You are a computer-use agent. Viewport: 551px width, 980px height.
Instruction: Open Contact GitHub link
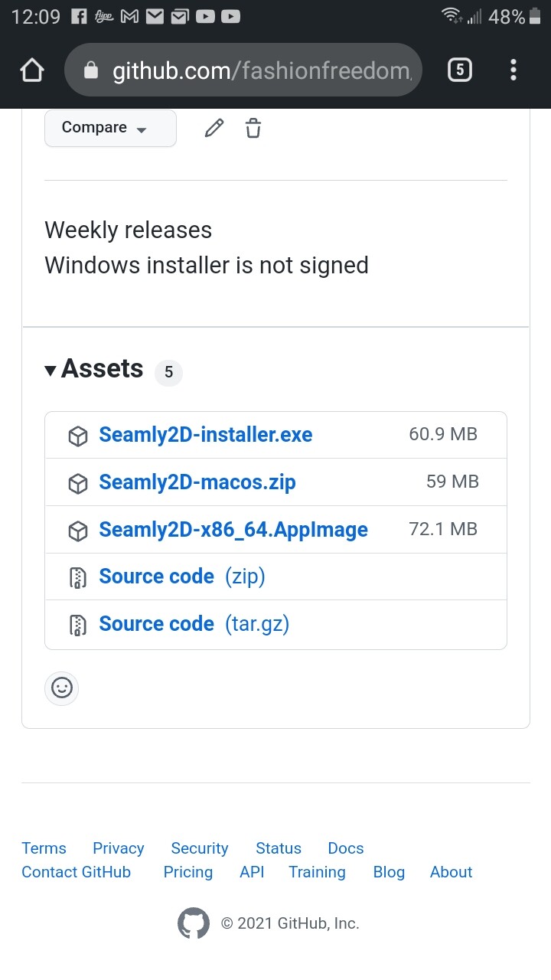(76, 872)
